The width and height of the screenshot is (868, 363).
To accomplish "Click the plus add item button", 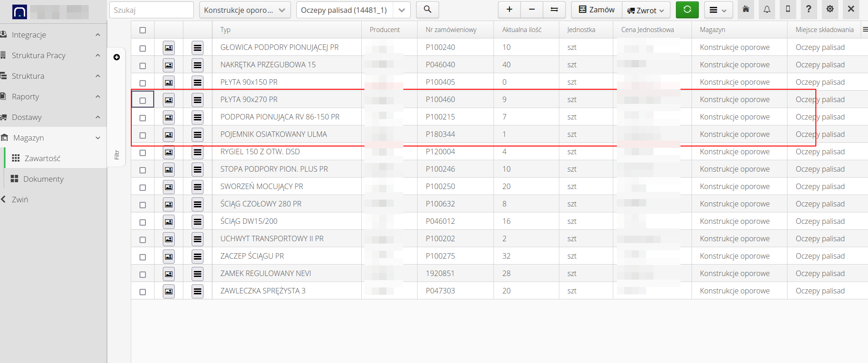I will coord(509,10).
